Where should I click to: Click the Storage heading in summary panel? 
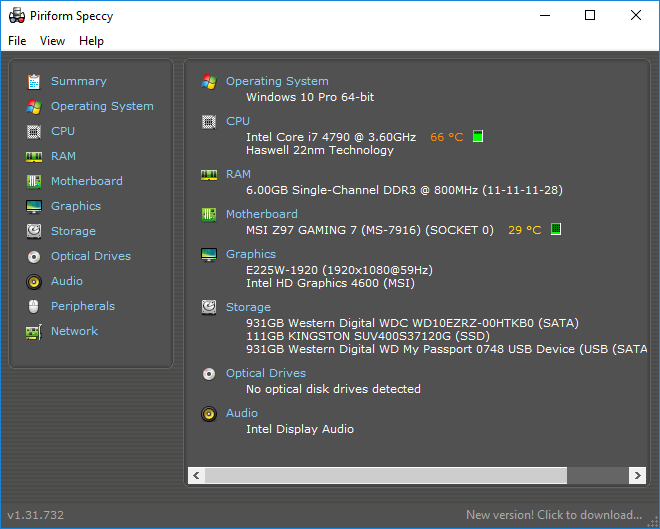248,307
